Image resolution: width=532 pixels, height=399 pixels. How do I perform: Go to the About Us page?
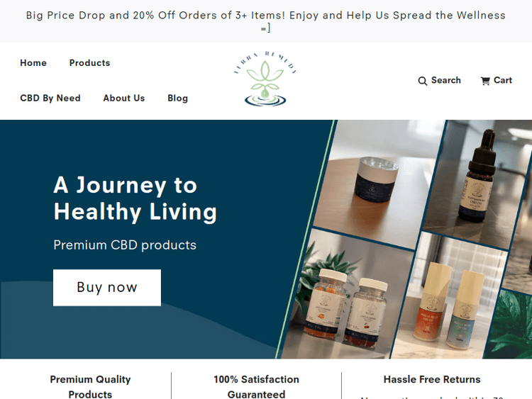pyautogui.click(x=124, y=99)
